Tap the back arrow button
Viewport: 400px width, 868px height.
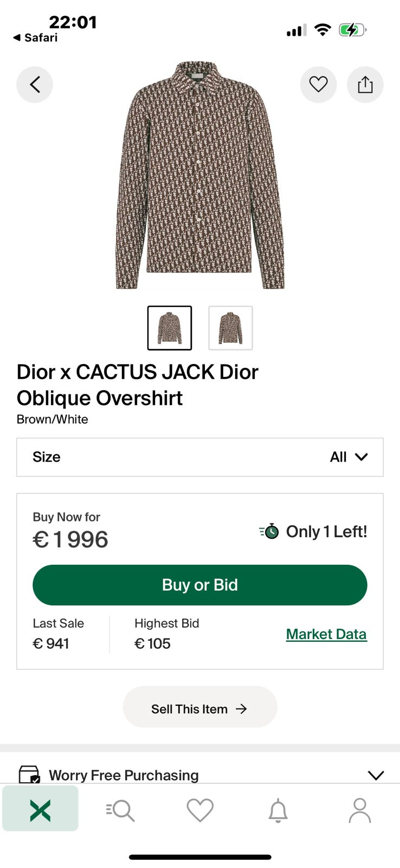35,85
